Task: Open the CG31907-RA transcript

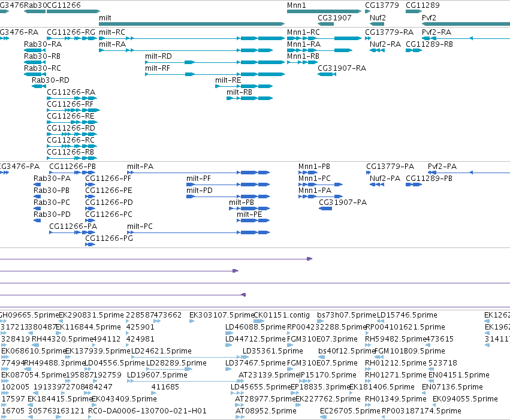Action: coord(327,74)
